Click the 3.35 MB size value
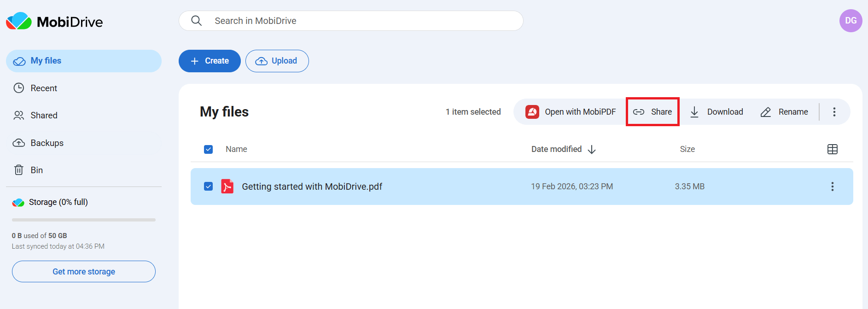 click(x=690, y=187)
